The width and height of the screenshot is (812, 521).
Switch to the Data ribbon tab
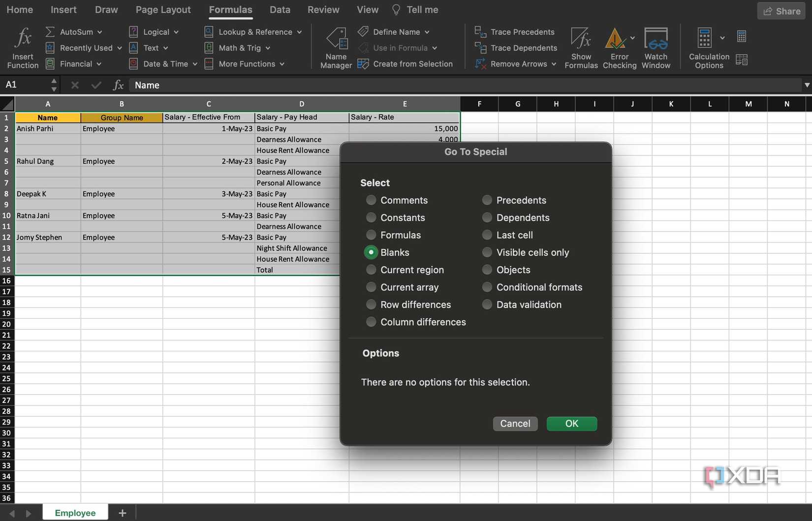click(x=280, y=9)
